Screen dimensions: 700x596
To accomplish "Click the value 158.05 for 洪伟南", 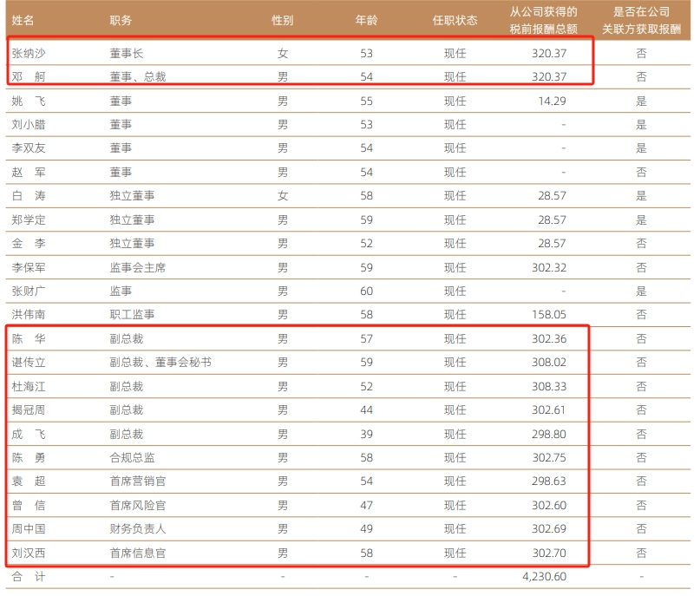I will [549, 314].
